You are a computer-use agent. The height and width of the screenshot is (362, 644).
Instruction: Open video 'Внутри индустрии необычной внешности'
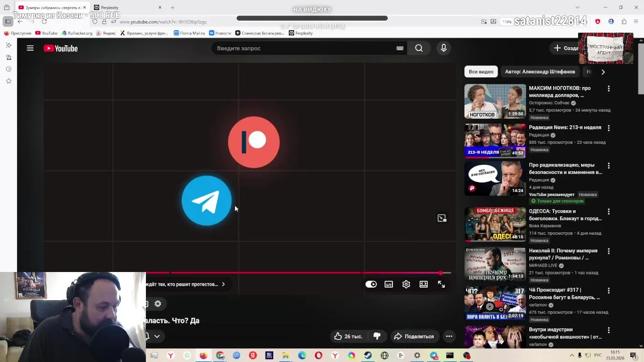click(565, 333)
